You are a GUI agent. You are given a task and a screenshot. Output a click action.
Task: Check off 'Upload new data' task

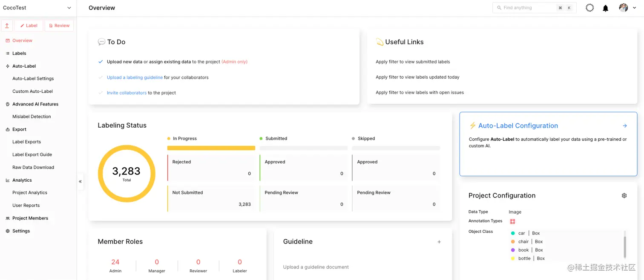point(101,61)
